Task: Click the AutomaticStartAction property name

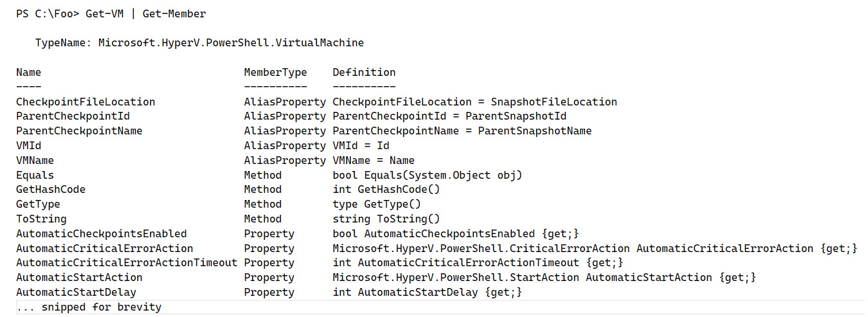Action: coord(79,277)
